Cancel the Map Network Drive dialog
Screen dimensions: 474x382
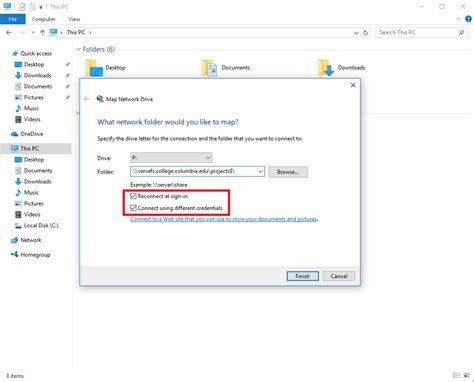(339, 276)
